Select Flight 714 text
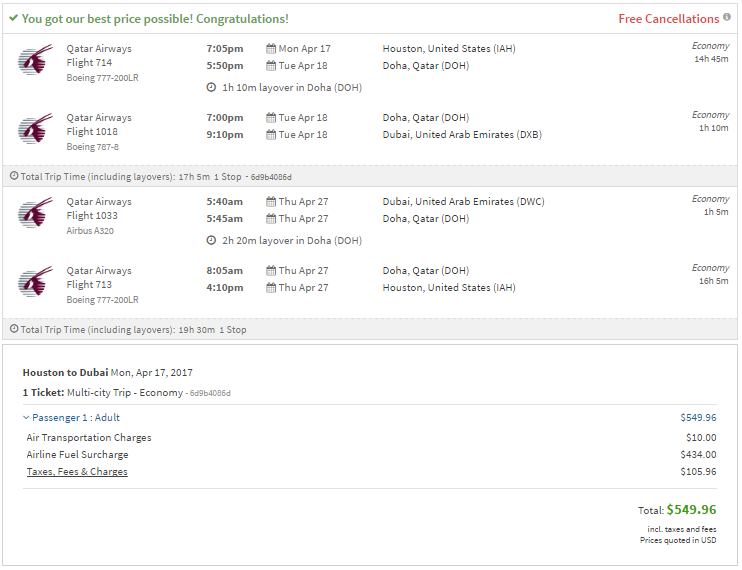The height and width of the screenshot is (570, 742). (x=89, y=62)
